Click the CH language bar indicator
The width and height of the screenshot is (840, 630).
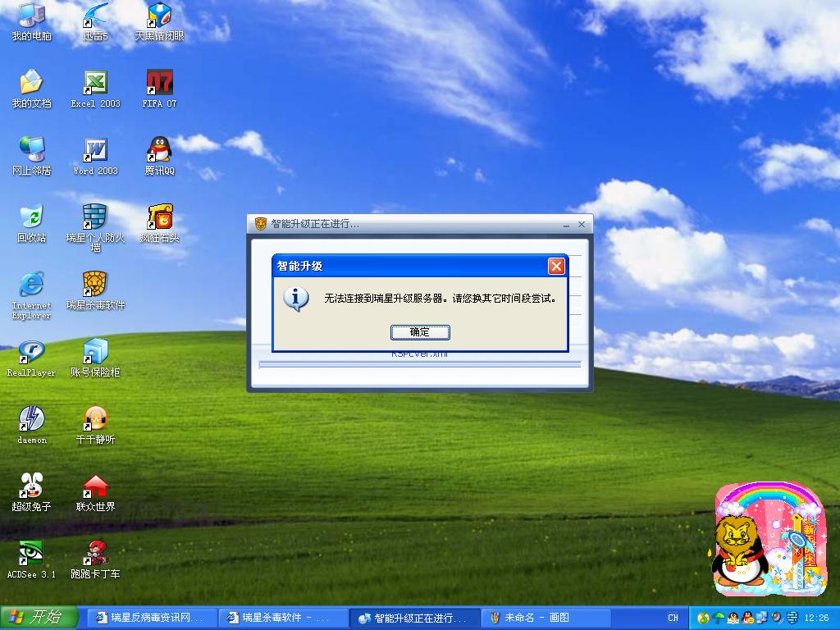673,619
